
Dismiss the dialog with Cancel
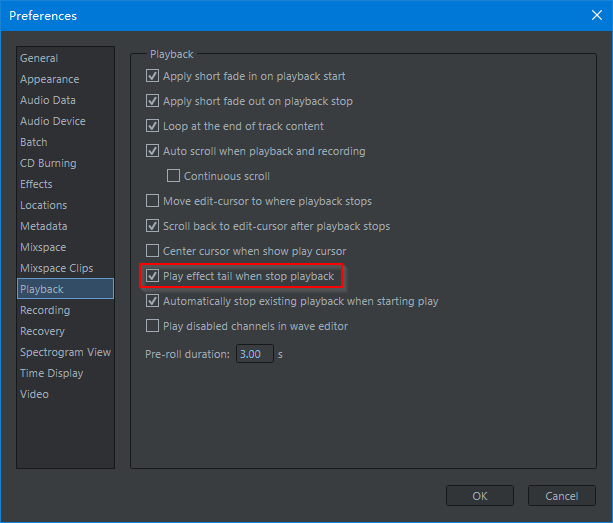[x=562, y=496]
